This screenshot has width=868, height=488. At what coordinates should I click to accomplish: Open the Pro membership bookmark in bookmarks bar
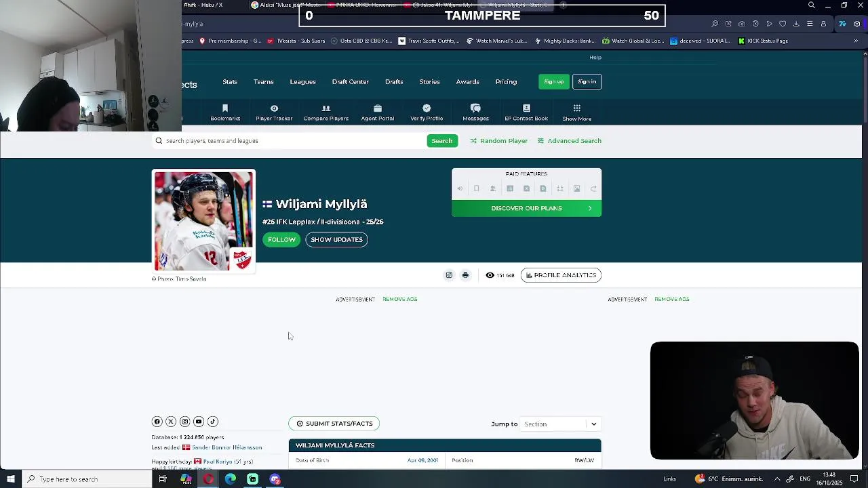pyautogui.click(x=230, y=41)
